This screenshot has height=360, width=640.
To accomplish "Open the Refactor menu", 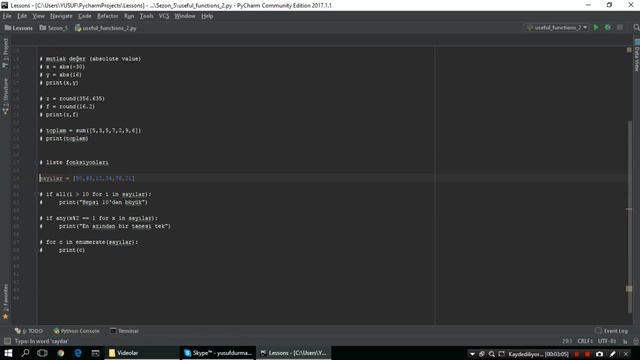I will click(x=107, y=16).
